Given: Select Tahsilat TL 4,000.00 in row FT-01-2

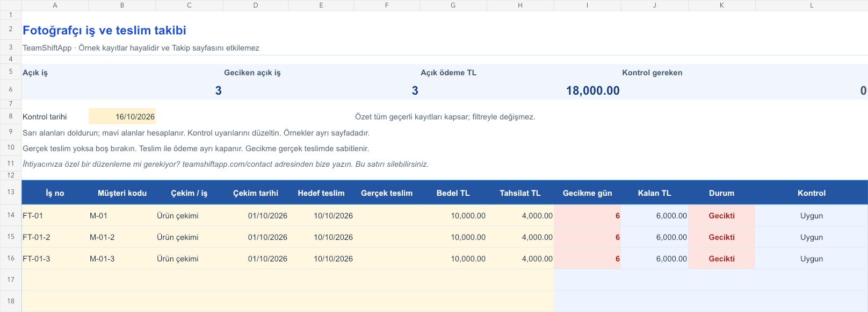Looking at the screenshot, I should pos(520,237).
